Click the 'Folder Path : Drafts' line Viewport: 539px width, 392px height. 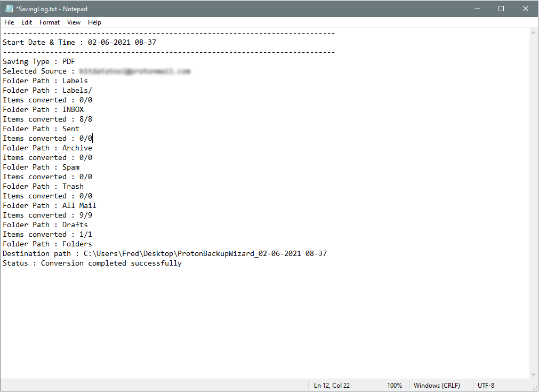pyautogui.click(x=45, y=225)
